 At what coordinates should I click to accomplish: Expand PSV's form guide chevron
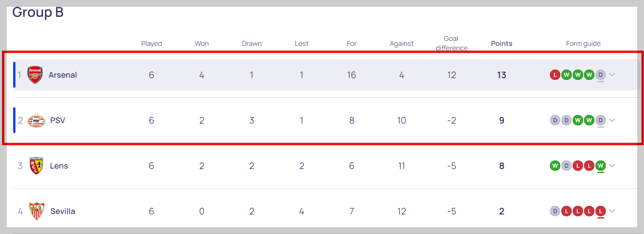pos(612,120)
